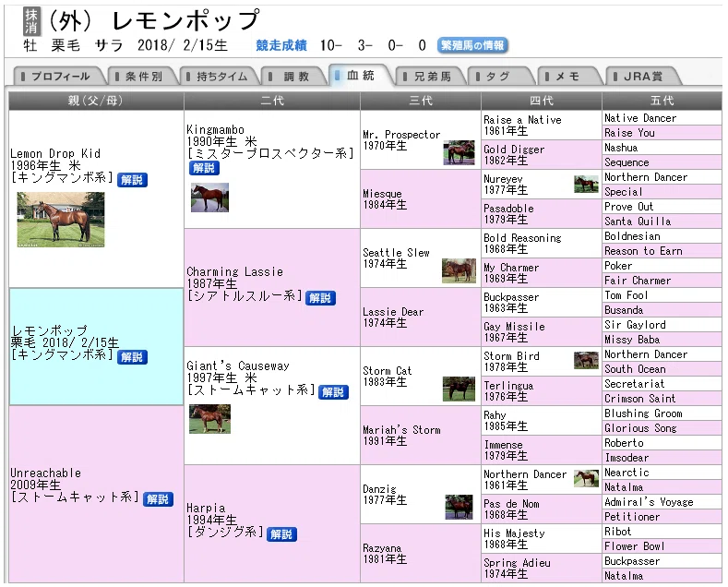728x587 pixels.
Task: Select Admiral's Voyage cell
Action: click(662, 501)
